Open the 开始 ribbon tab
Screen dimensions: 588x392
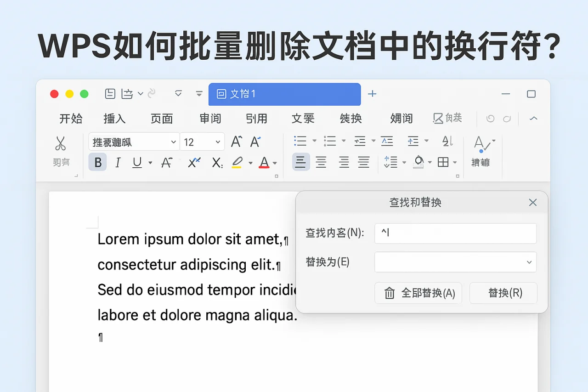[71, 119]
